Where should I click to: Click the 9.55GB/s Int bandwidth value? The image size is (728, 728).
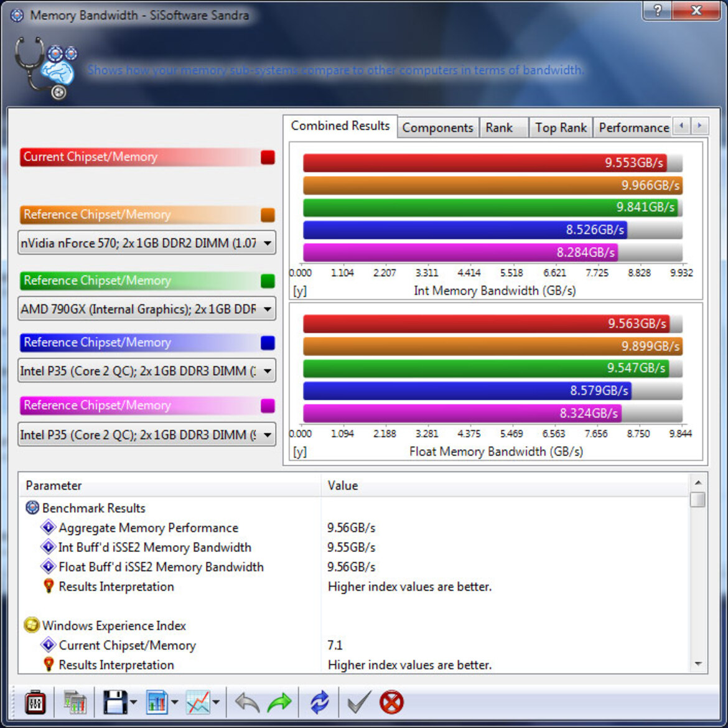351,547
